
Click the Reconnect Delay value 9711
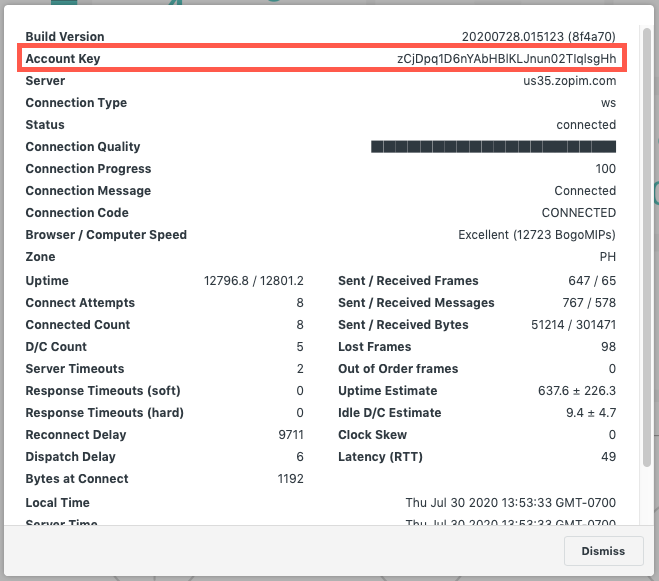pos(290,435)
